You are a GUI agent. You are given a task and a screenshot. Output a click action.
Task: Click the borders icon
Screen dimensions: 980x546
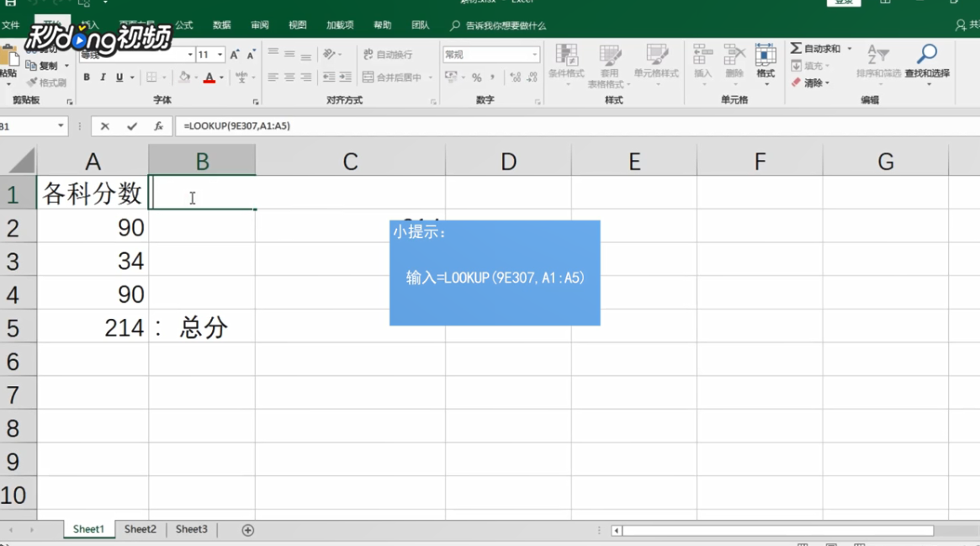click(151, 77)
